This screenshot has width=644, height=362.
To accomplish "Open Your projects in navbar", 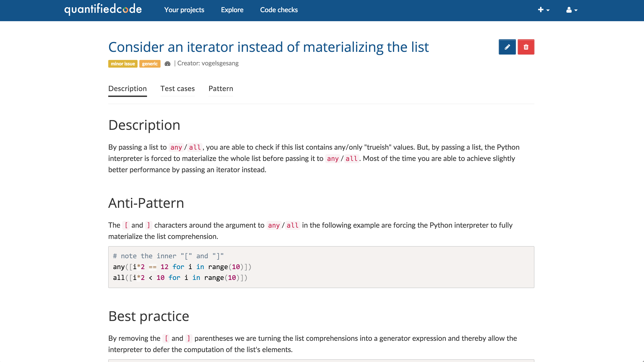I will click(184, 10).
